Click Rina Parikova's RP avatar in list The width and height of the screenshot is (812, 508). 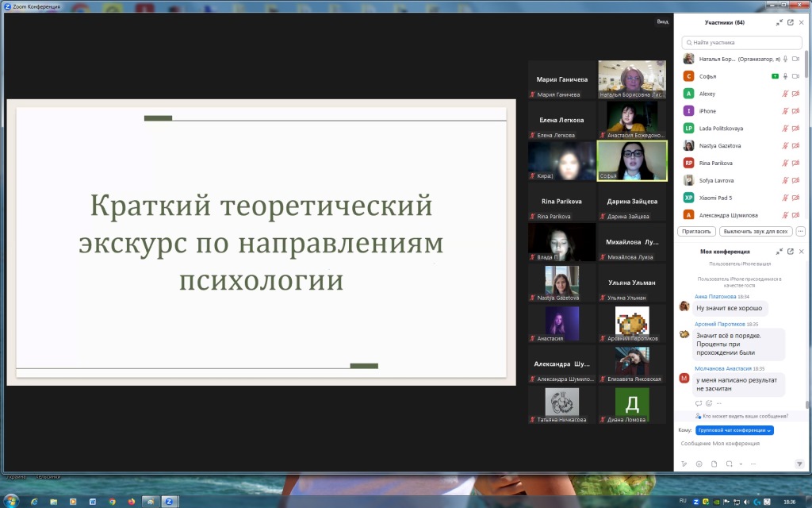pyautogui.click(x=688, y=163)
